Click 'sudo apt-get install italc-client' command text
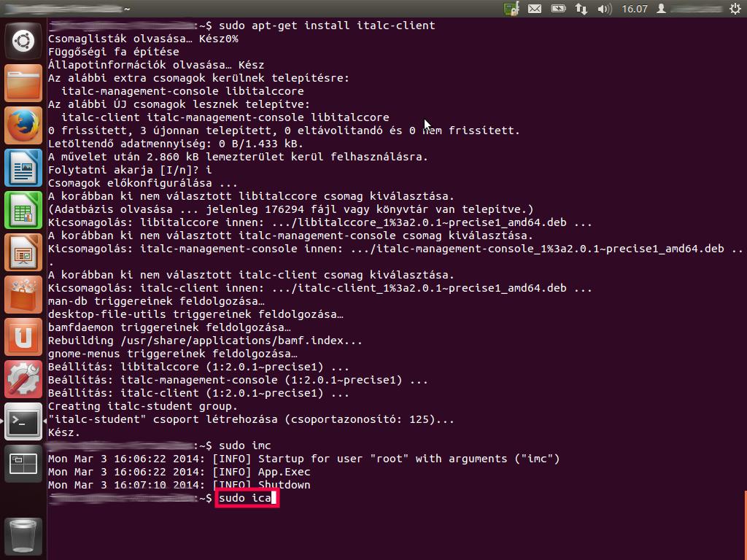Viewport: 747px width, 560px height. (x=327, y=26)
